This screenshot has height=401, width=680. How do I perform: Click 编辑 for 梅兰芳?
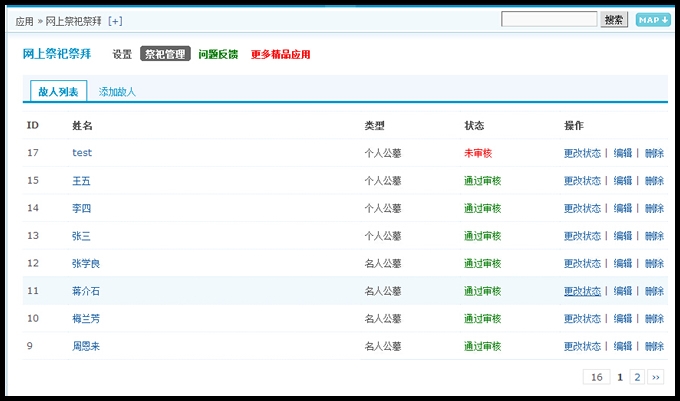click(623, 318)
